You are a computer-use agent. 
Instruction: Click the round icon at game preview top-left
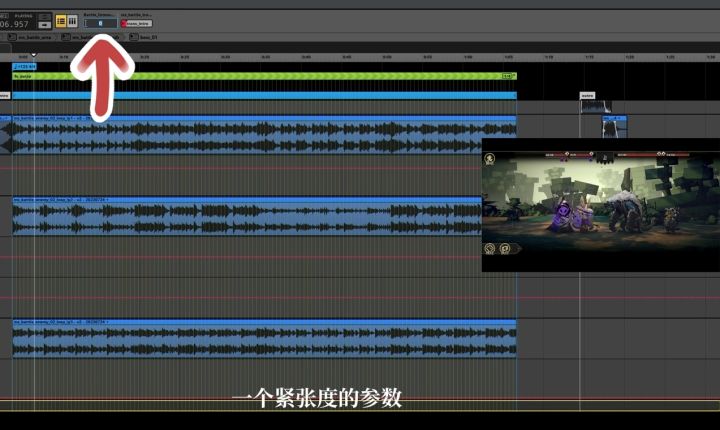[490, 159]
